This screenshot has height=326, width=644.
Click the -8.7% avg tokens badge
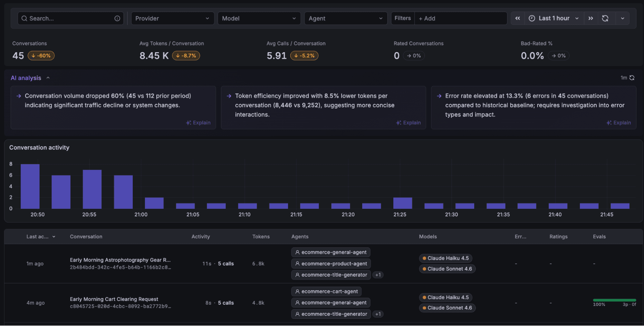pos(186,55)
